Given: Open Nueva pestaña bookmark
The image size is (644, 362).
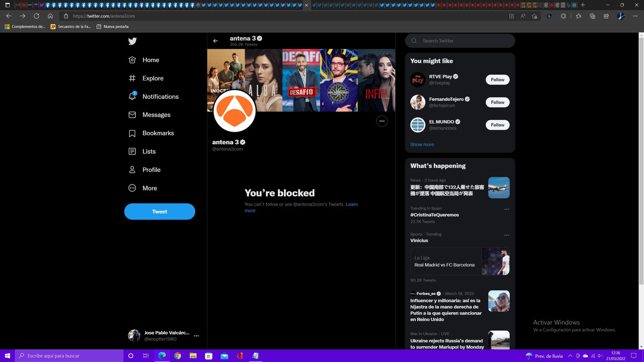Looking at the screenshot, I should click(113, 27).
